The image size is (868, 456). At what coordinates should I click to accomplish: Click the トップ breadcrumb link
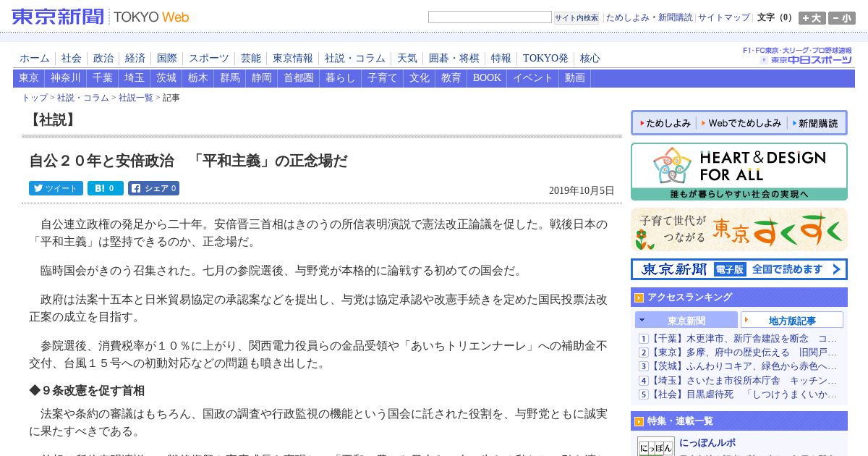pyautogui.click(x=35, y=98)
